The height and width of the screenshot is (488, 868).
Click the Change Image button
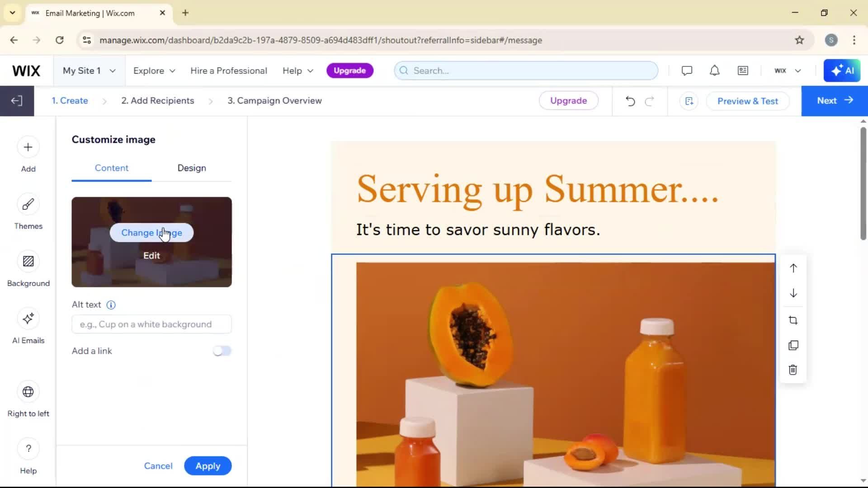click(x=151, y=233)
